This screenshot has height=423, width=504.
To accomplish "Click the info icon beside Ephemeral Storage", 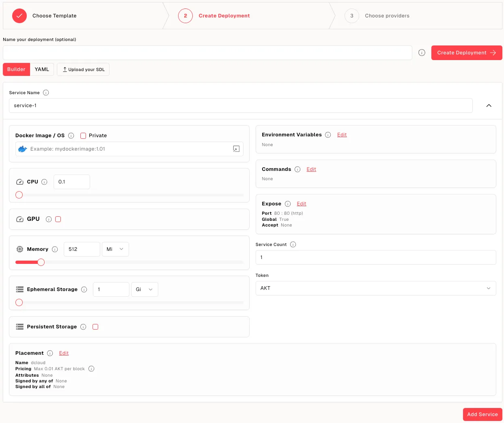I will point(84,289).
